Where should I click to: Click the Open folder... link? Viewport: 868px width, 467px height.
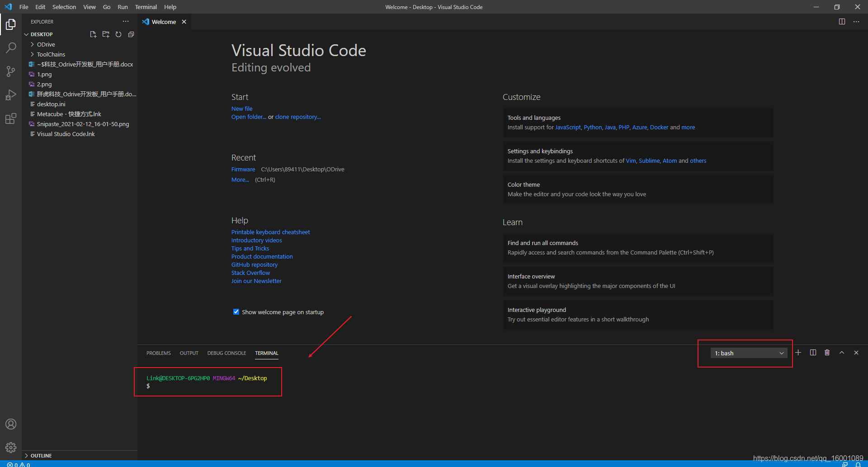click(x=249, y=117)
